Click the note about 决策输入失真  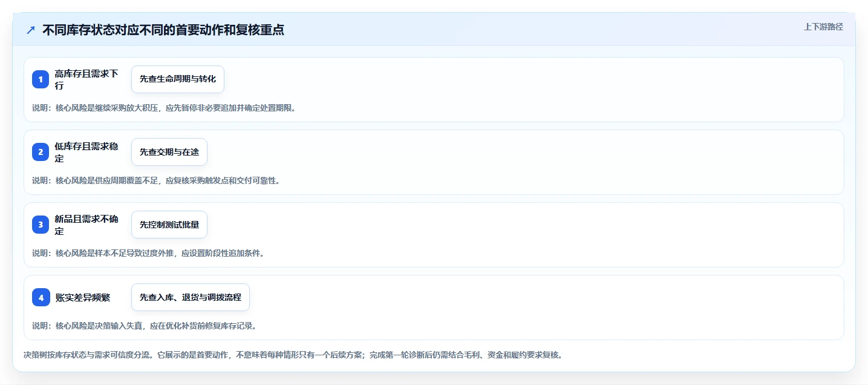click(145, 326)
